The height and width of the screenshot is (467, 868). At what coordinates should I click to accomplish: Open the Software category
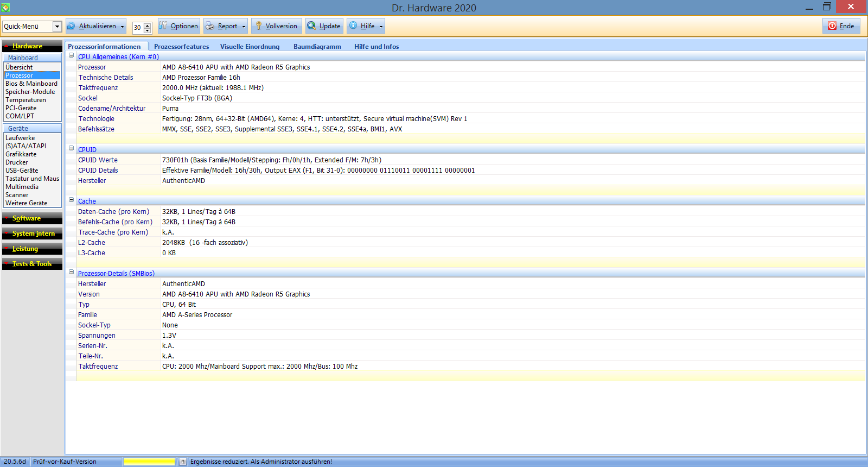pos(32,218)
